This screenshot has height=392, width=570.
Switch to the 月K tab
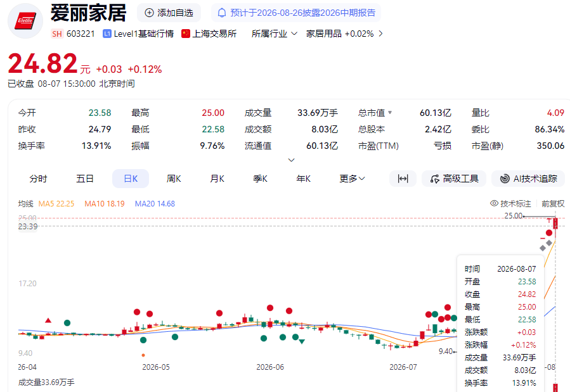[217, 179]
